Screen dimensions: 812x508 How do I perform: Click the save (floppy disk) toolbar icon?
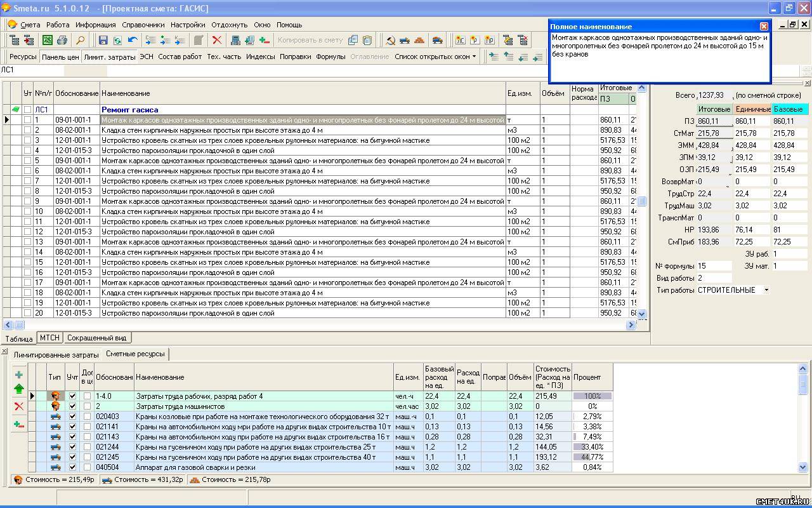coord(103,40)
